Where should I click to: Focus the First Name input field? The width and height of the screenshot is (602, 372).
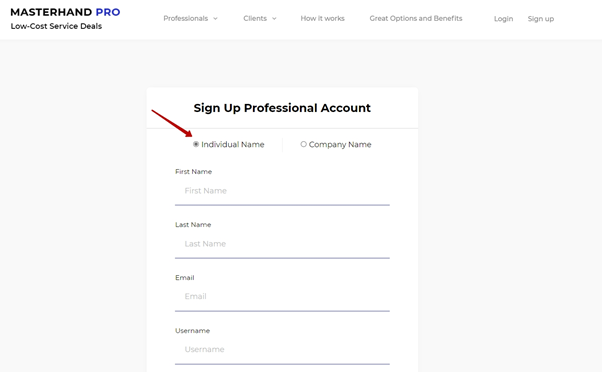coord(282,191)
